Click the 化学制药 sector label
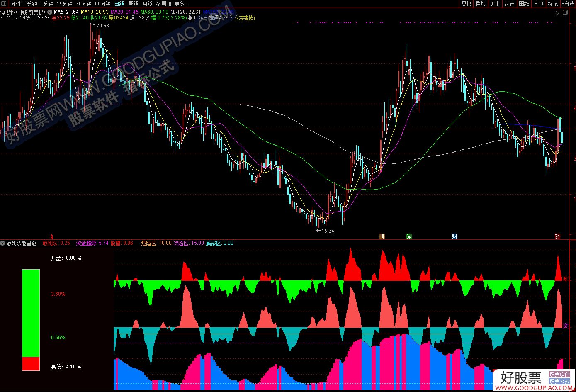576x392 pixels. [245, 18]
